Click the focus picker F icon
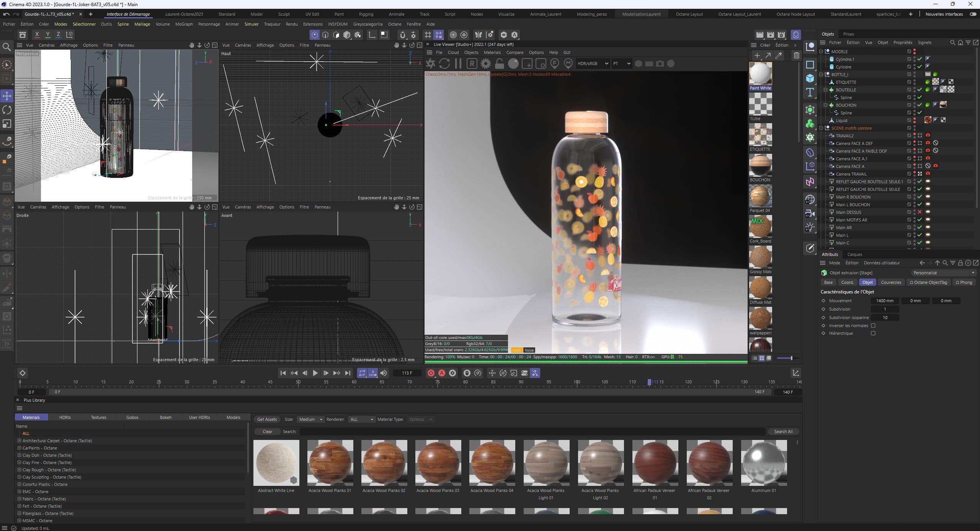The height and width of the screenshot is (531, 980). [x=554, y=64]
